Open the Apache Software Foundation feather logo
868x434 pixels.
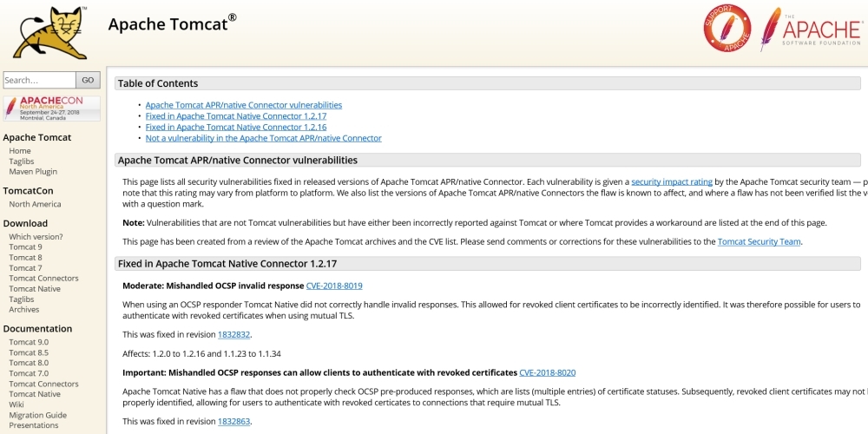pyautogui.click(x=811, y=29)
